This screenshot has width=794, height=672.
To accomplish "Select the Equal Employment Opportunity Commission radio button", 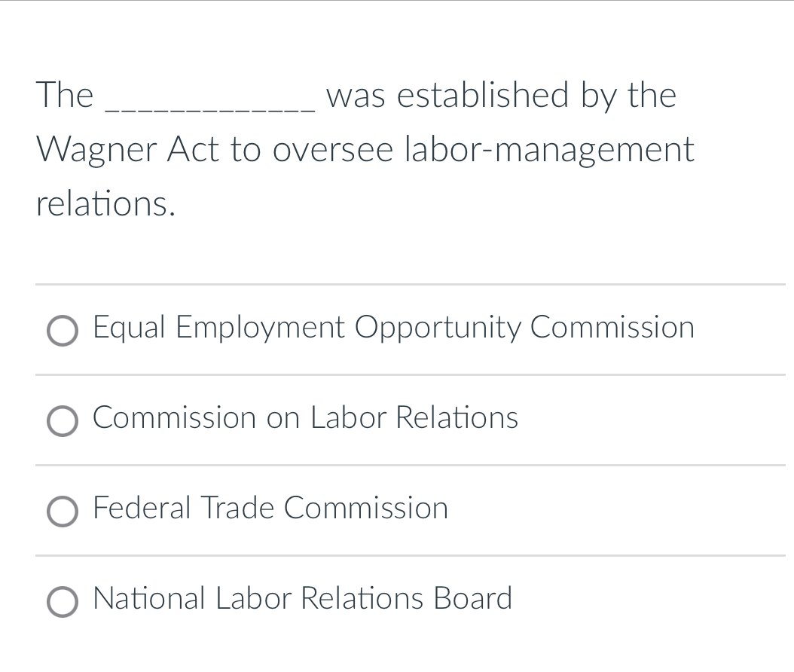I will [x=63, y=331].
